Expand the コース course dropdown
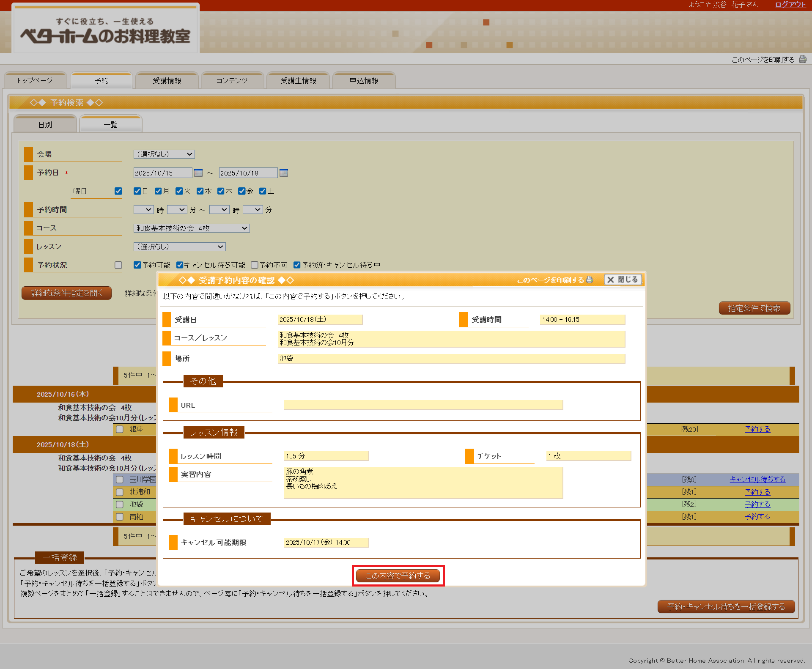Image resolution: width=812 pixels, height=669 pixels. (x=192, y=228)
